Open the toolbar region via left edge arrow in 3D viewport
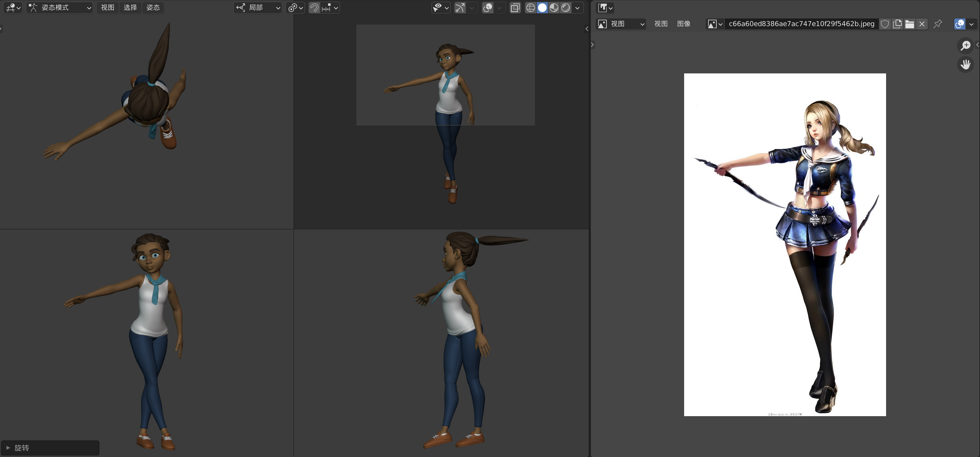The height and width of the screenshot is (457, 980). click(2, 29)
